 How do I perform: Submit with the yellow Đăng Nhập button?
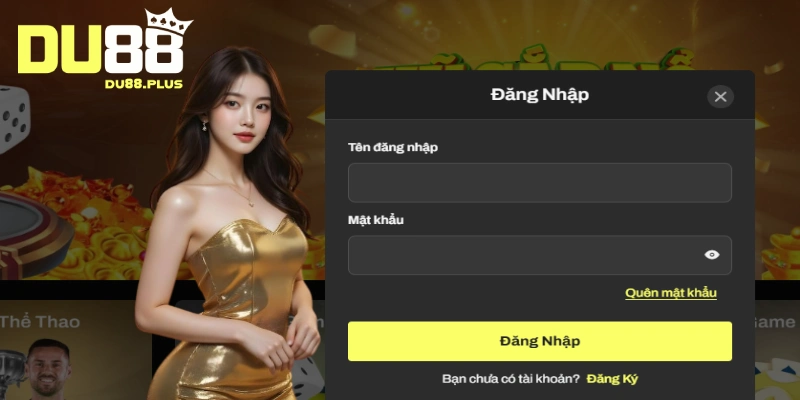point(540,341)
